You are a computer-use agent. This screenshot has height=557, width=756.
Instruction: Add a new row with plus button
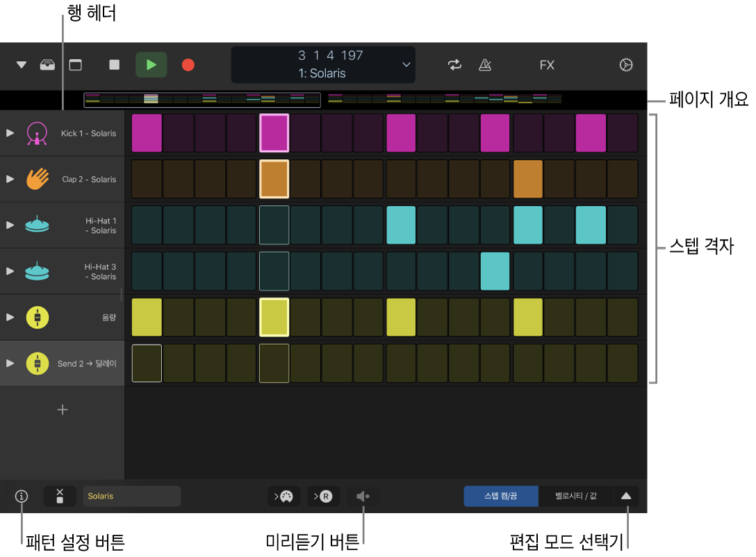point(63,410)
